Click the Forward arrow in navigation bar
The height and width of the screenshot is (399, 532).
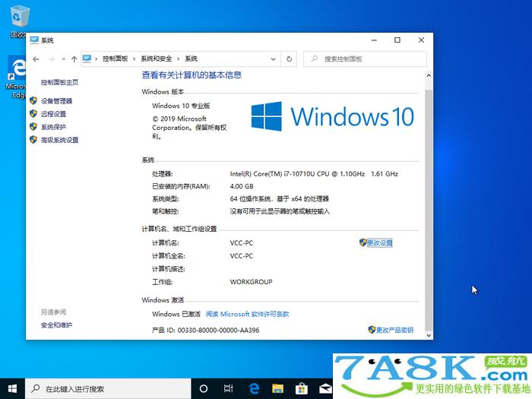click(51, 59)
